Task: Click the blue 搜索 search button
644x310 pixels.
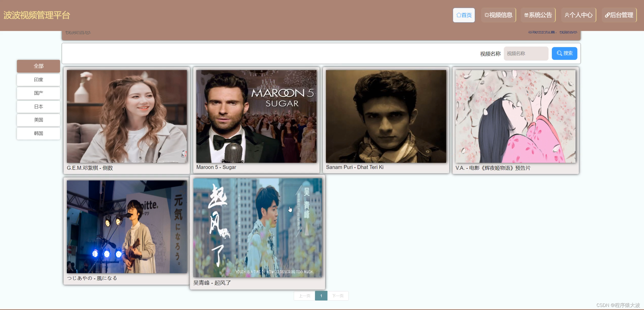Action: [564, 53]
